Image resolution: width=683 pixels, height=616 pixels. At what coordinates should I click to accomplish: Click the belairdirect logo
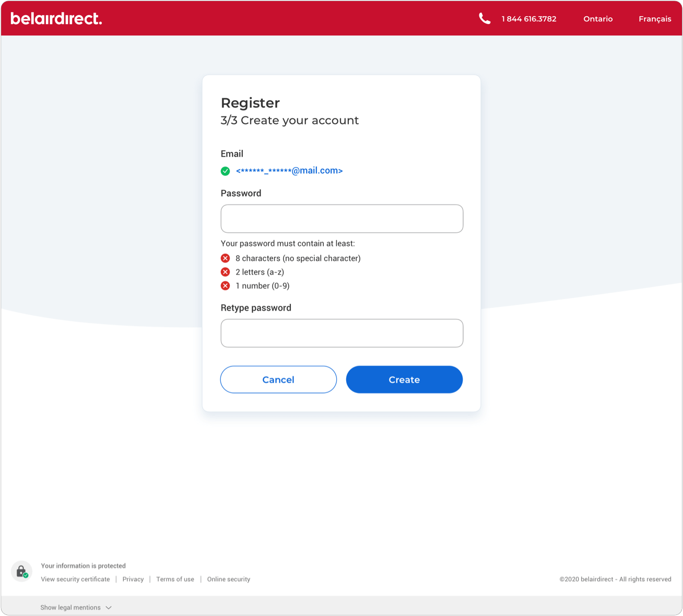pyautogui.click(x=56, y=18)
